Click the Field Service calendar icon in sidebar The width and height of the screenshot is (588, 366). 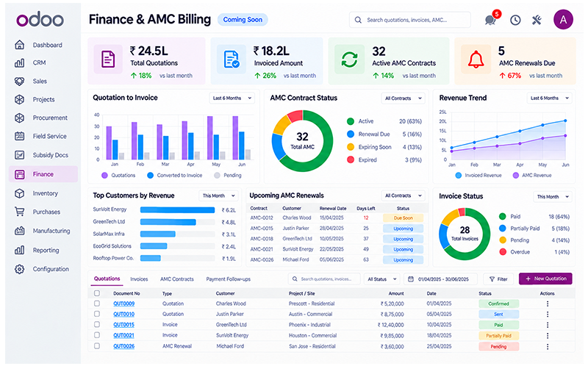[x=20, y=136]
